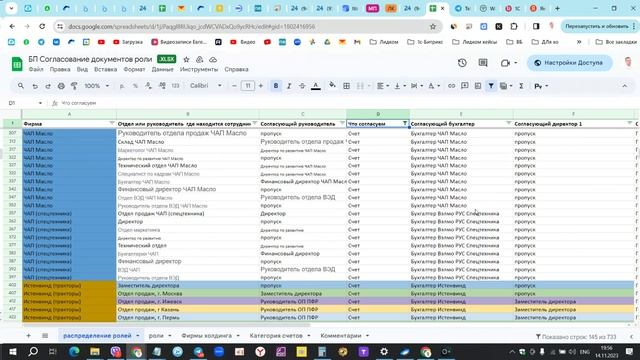This screenshot has width=640, height=360.
Task: Open the comments panel icon
Action: [x=483, y=63]
